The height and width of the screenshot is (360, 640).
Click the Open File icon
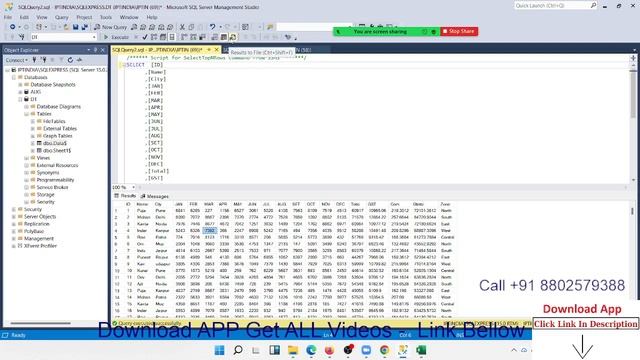tap(66, 27)
